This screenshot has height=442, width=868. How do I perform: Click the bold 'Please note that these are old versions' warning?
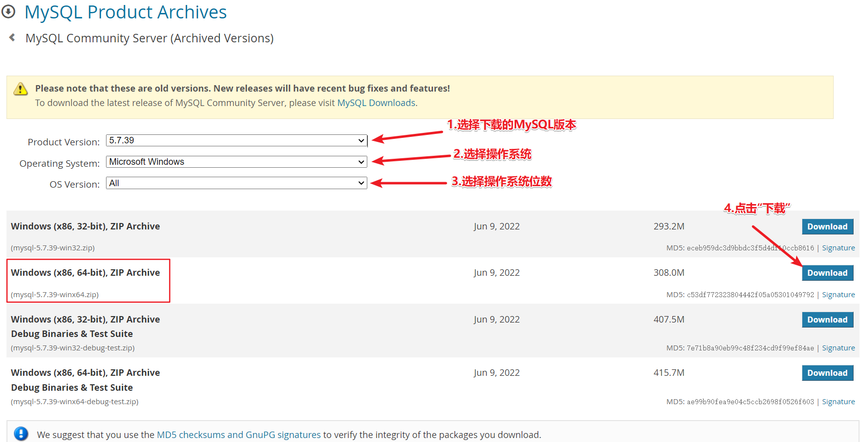pos(242,89)
